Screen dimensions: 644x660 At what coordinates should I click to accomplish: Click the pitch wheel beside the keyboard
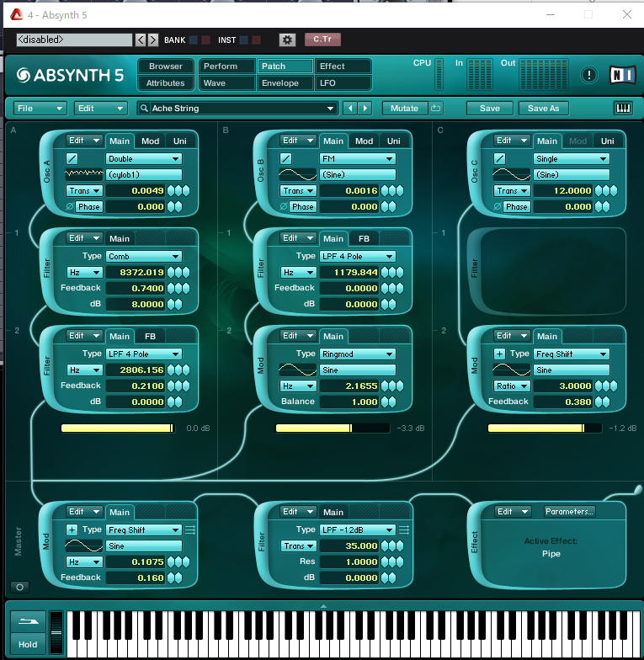pyautogui.click(x=56, y=632)
